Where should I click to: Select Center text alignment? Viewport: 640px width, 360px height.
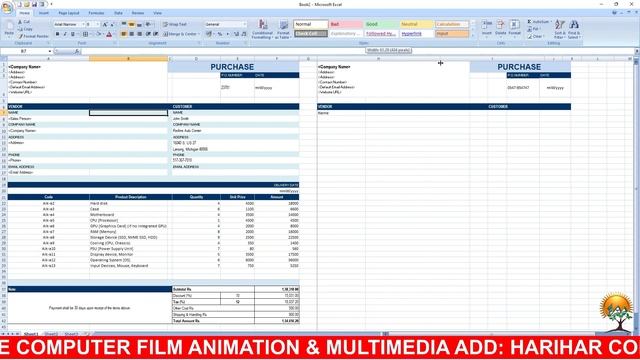tap(131, 34)
